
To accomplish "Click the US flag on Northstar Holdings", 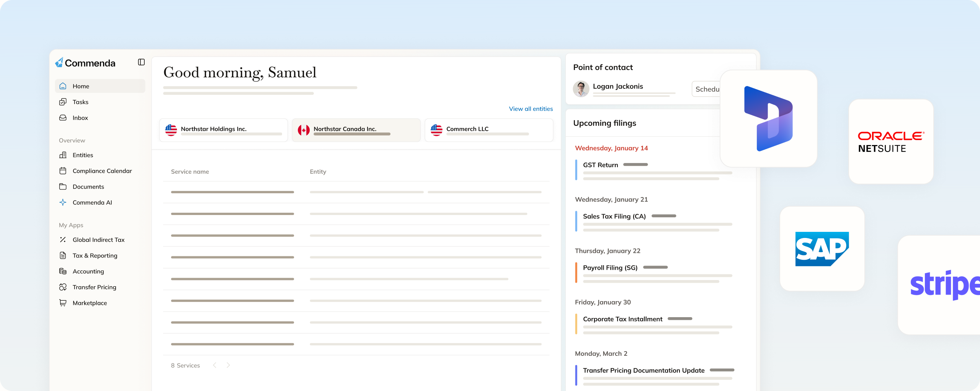I will (171, 130).
